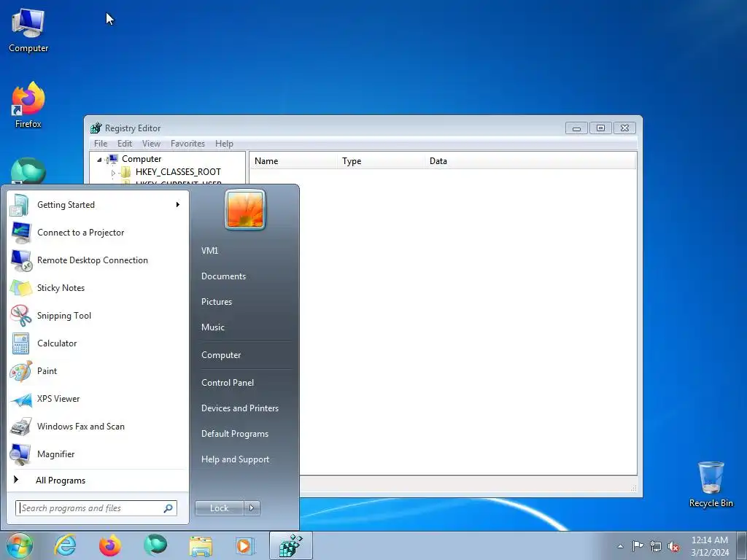
Task: Open Windows Explorer from taskbar
Action: [x=201, y=545]
